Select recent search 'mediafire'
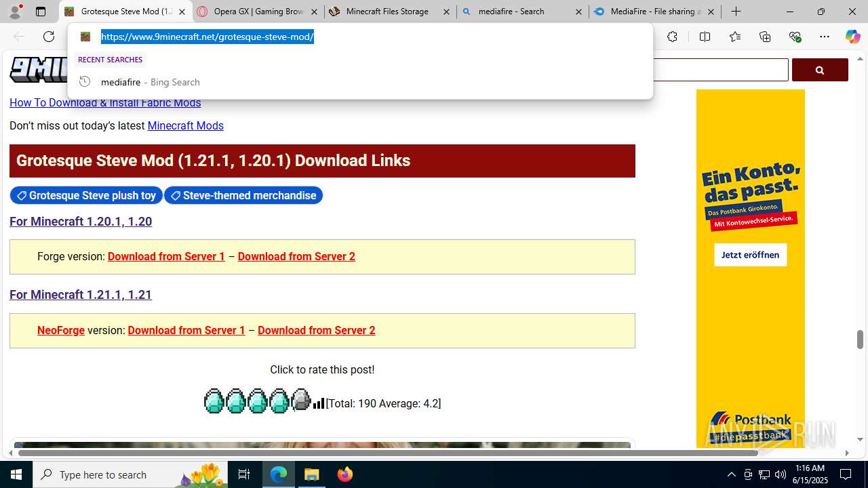The width and height of the screenshot is (868, 488). pyautogui.click(x=359, y=82)
